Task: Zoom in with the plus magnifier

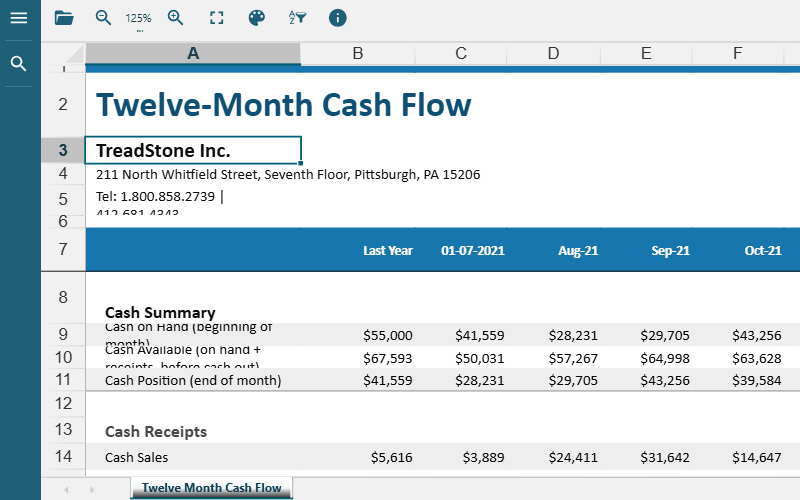Action: pos(175,18)
